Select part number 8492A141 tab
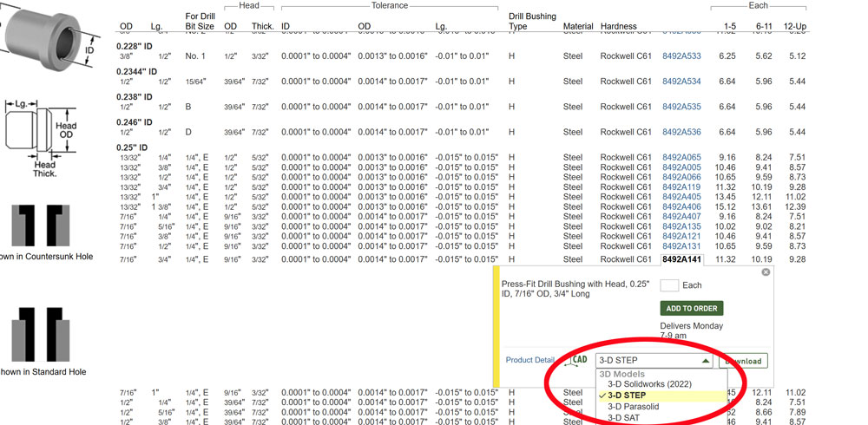This screenshot has width=868, height=425. (681, 259)
